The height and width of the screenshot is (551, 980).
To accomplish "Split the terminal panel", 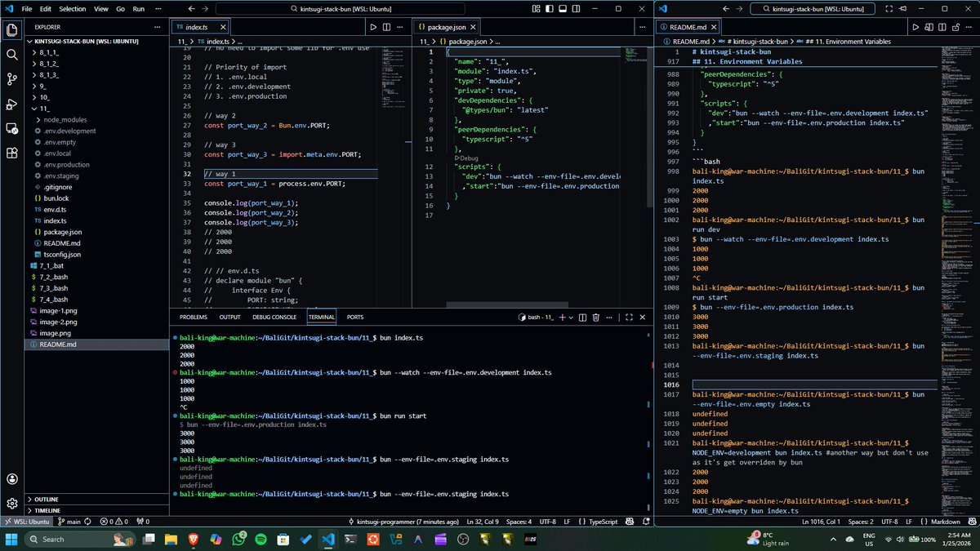I will (x=583, y=317).
